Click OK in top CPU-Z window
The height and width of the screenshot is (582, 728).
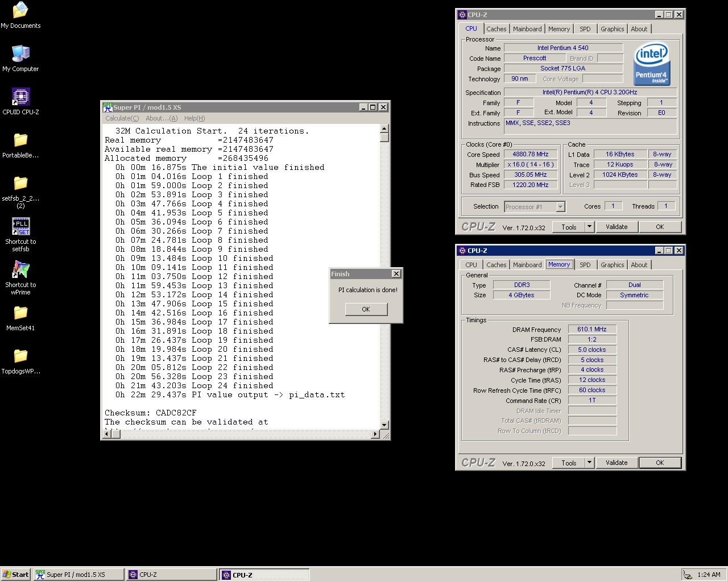point(660,227)
